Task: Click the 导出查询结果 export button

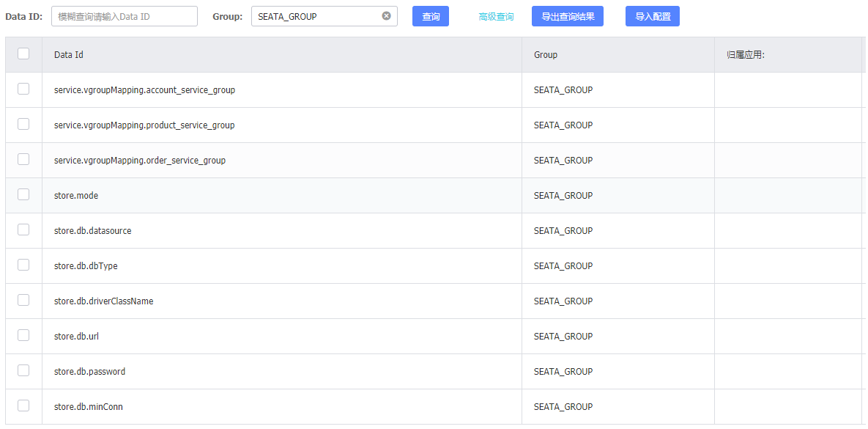Action: [x=568, y=17]
